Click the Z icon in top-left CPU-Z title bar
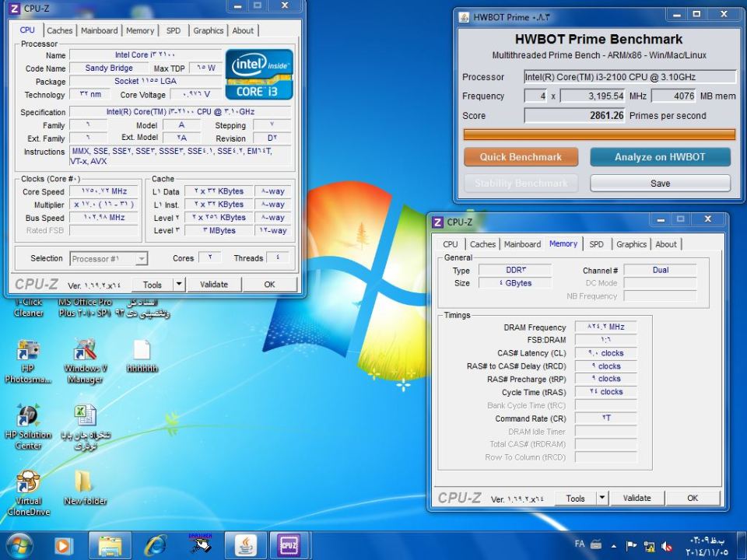The width and height of the screenshot is (747, 560). point(15,8)
